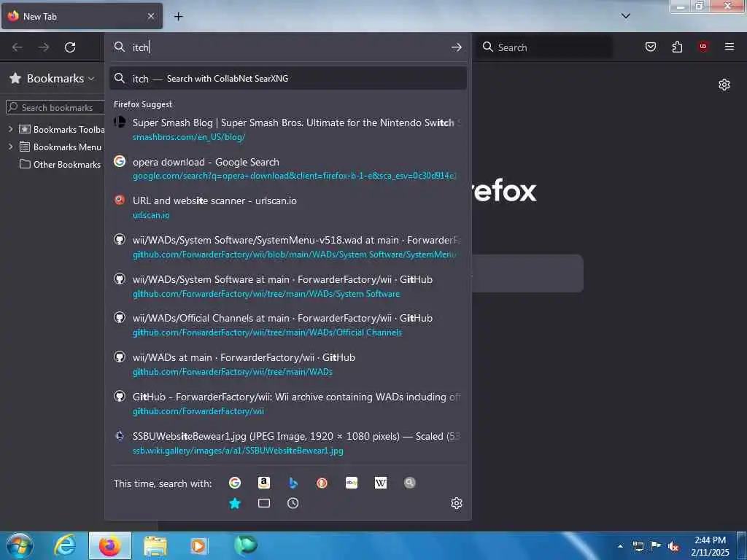This screenshot has height=560, width=747.
Task: Search this time with Google icon
Action: coord(235,483)
